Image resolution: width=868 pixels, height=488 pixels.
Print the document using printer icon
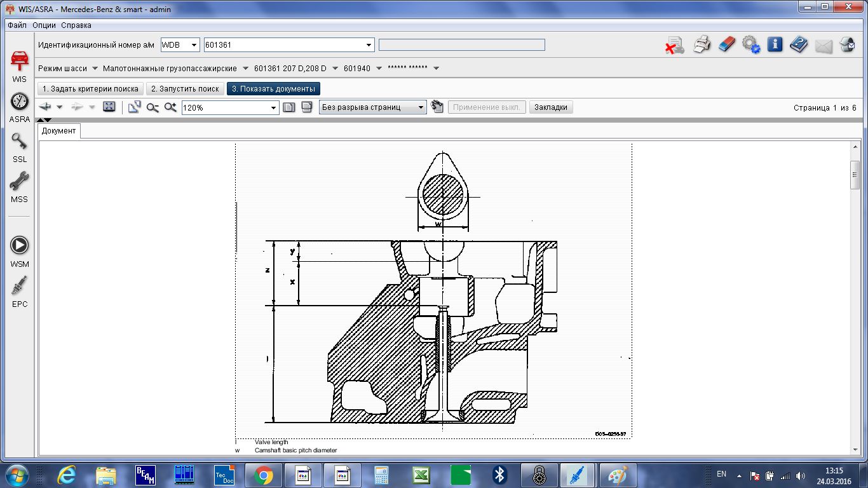(x=702, y=45)
